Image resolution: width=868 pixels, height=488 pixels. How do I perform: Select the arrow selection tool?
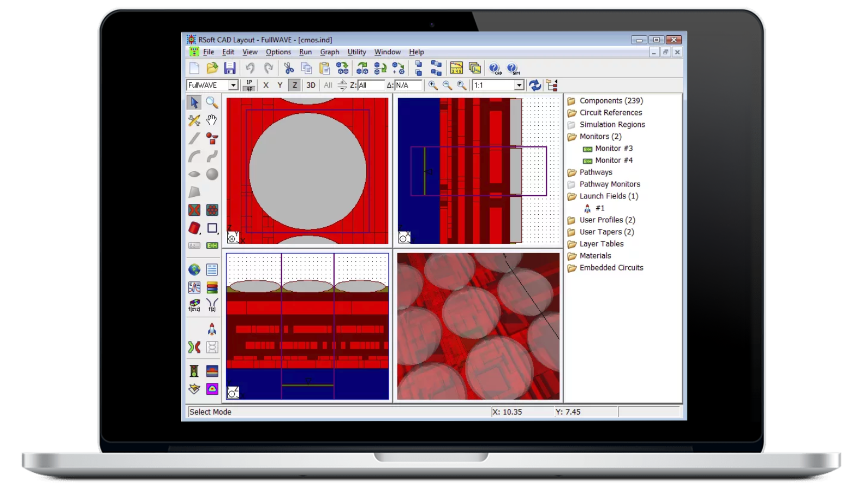[x=193, y=101]
